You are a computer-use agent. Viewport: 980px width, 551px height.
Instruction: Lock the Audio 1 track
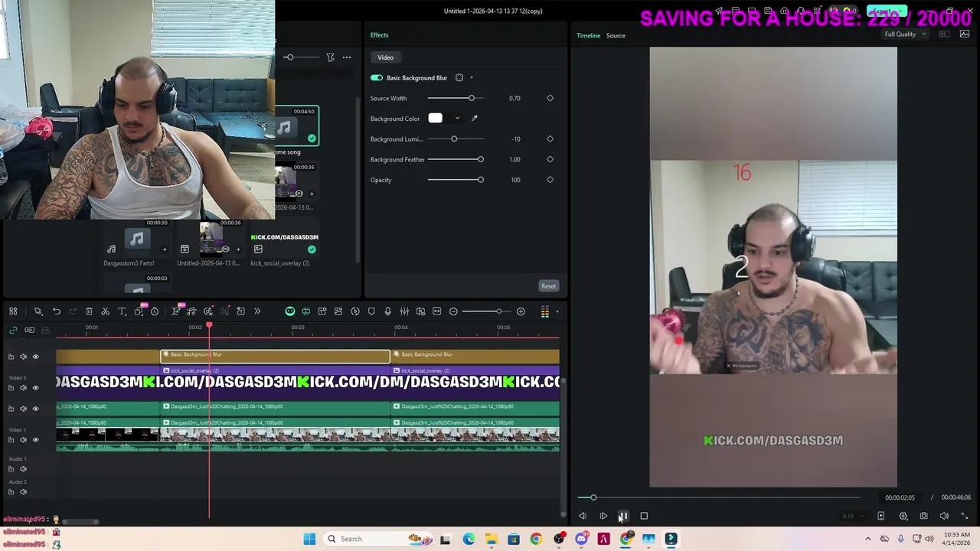[11, 469]
